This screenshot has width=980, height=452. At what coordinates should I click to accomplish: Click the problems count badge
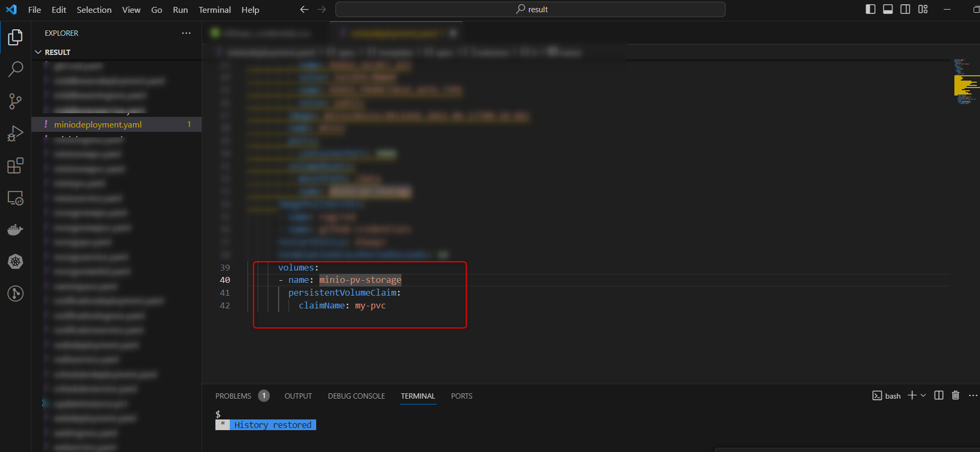(264, 396)
